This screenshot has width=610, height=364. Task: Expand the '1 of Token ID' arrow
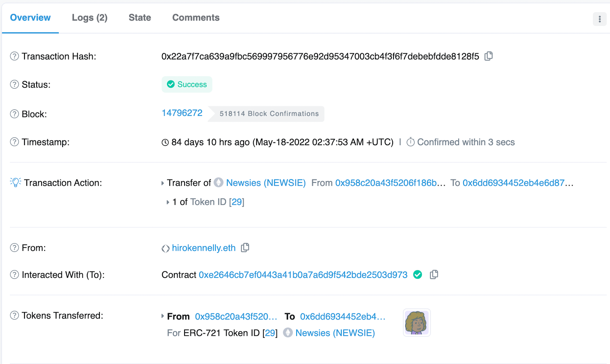pos(168,202)
